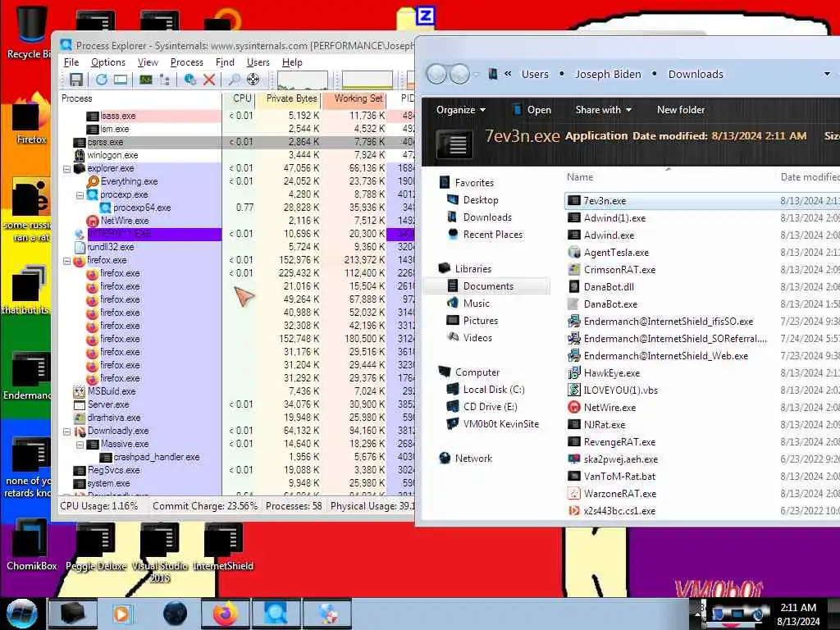
Task: Click the CrimsonRAT.exe file icon
Action: [x=573, y=269]
